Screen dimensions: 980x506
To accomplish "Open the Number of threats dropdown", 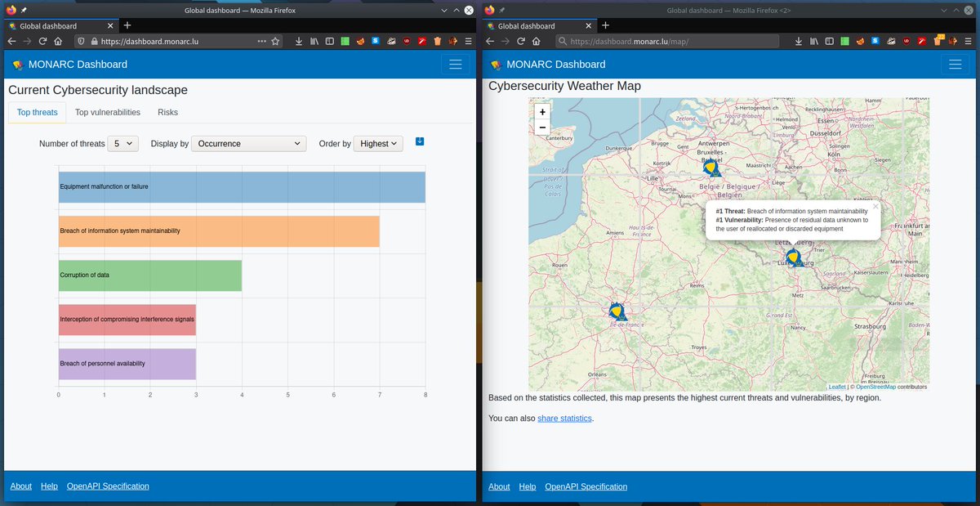I will tap(123, 144).
